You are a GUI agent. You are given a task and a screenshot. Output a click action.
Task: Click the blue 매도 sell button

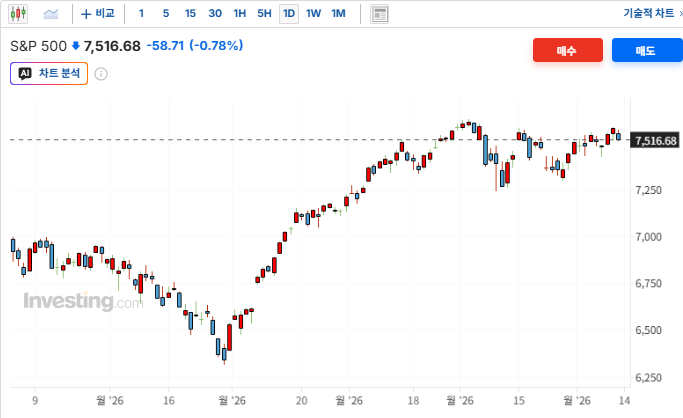(x=647, y=50)
